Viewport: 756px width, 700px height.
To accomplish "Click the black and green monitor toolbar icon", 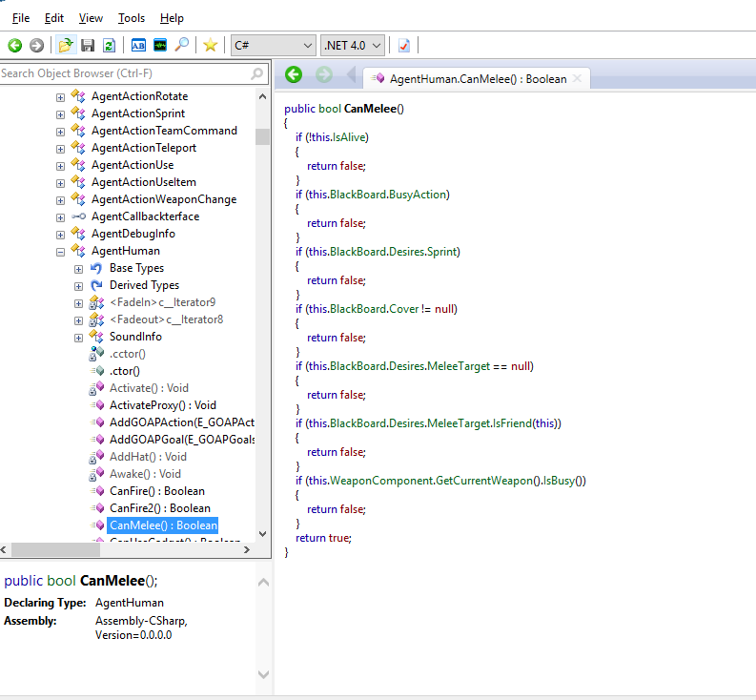I will click(159, 45).
